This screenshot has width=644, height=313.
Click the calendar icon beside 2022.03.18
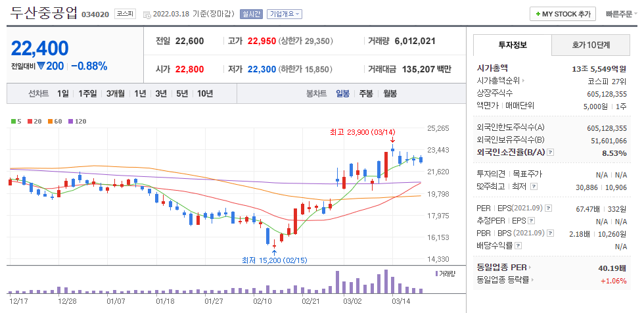coord(147,14)
